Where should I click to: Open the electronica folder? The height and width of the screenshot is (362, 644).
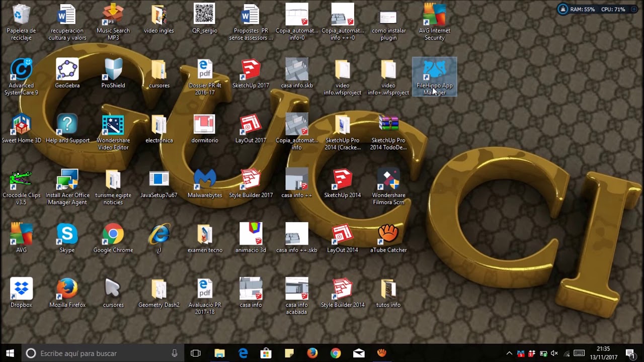(x=159, y=128)
